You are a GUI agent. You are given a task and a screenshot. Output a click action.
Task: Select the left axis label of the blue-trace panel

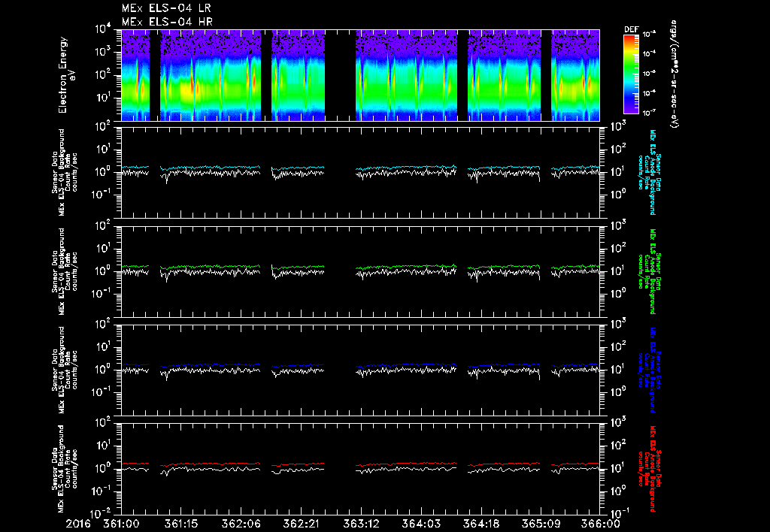point(65,370)
